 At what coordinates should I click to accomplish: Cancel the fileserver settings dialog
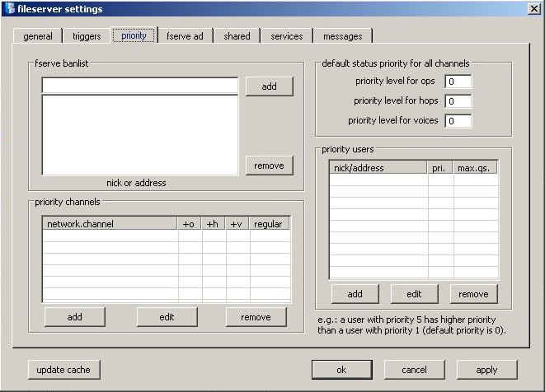pos(414,370)
